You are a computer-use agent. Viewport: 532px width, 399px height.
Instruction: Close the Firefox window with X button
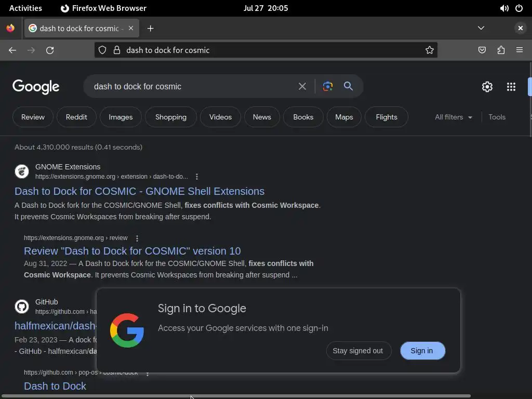(521, 28)
